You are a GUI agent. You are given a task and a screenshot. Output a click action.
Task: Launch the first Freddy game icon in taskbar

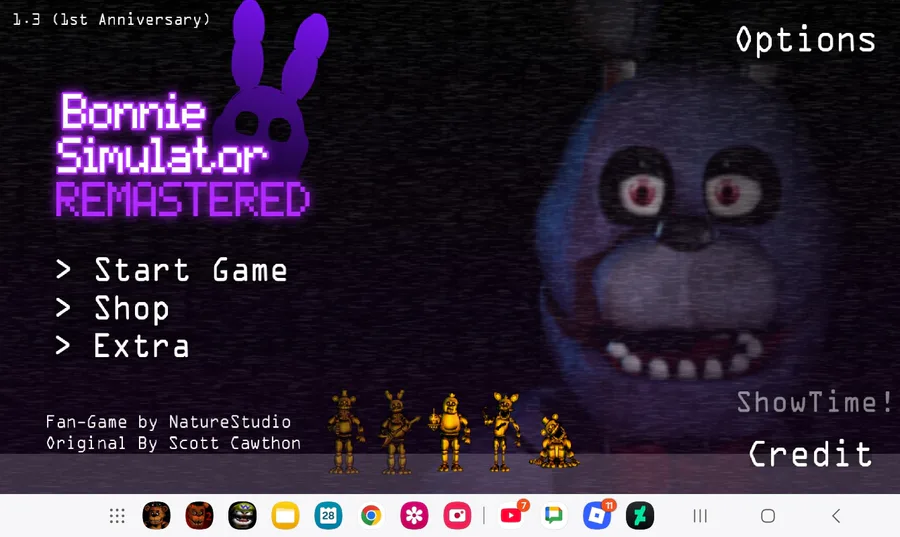(156, 515)
